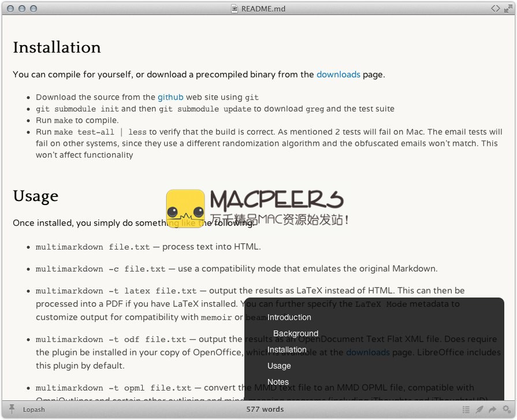Toggle source view with angle brackets icon
517x420 pixels.
[x=495, y=9]
